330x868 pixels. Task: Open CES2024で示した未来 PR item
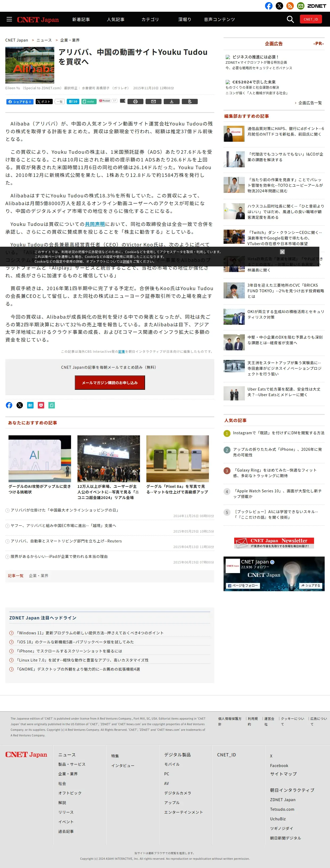point(254,82)
